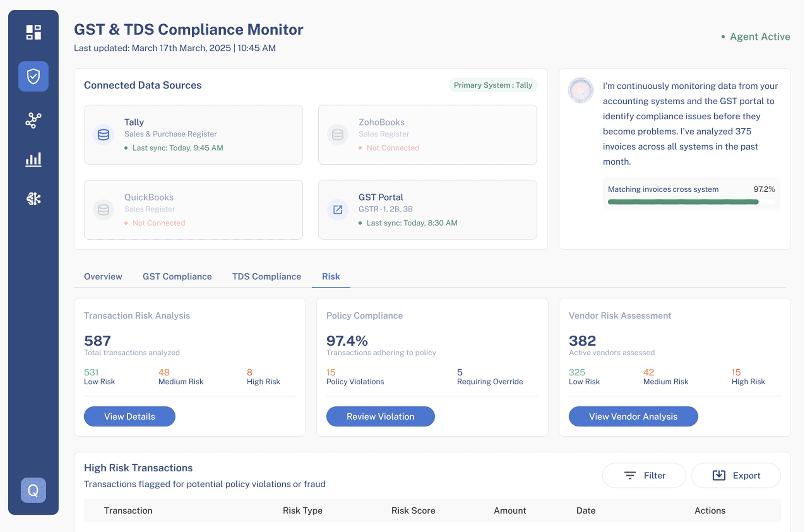
Task: Click the agent avatar orb
Action: tap(581, 90)
